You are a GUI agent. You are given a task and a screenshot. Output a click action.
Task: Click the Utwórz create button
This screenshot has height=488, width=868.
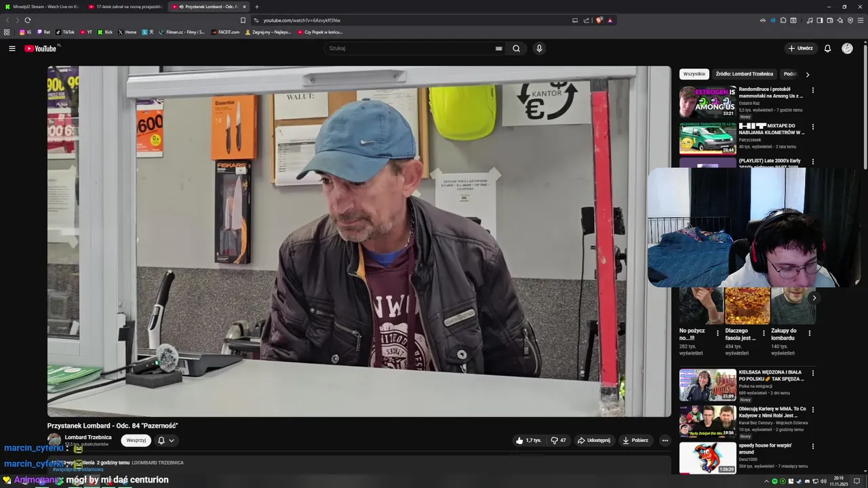tap(800, 48)
